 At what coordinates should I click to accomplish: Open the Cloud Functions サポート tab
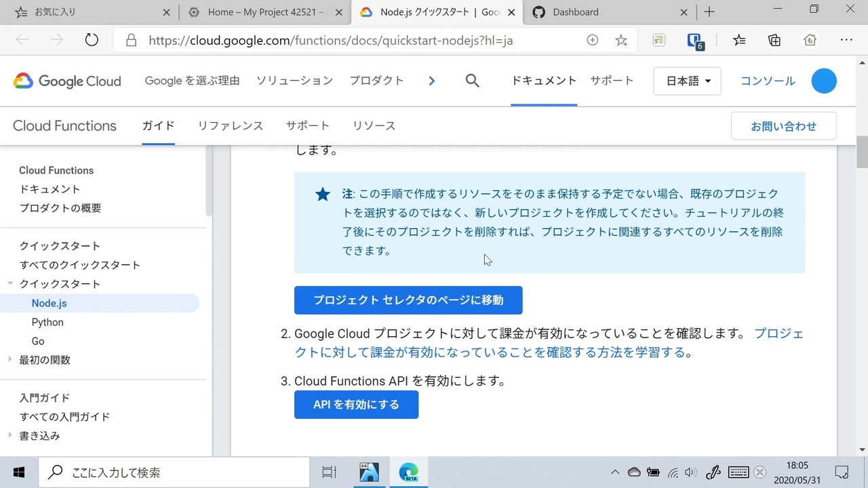coord(308,125)
